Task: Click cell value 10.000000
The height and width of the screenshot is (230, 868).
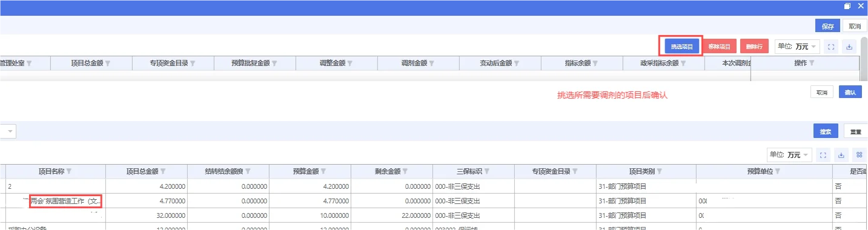Action: pyautogui.click(x=335, y=215)
